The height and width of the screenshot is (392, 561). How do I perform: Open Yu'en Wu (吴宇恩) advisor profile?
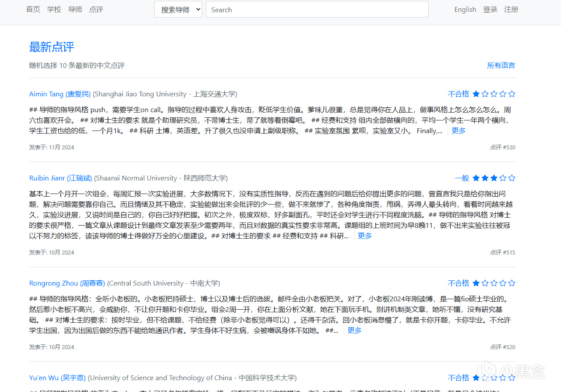click(x=58, y=378)
